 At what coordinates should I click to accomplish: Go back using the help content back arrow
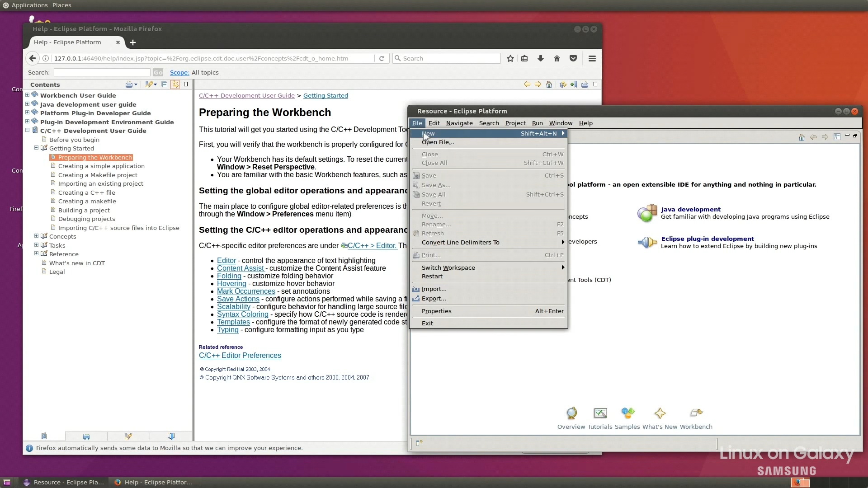click(527, 84)
